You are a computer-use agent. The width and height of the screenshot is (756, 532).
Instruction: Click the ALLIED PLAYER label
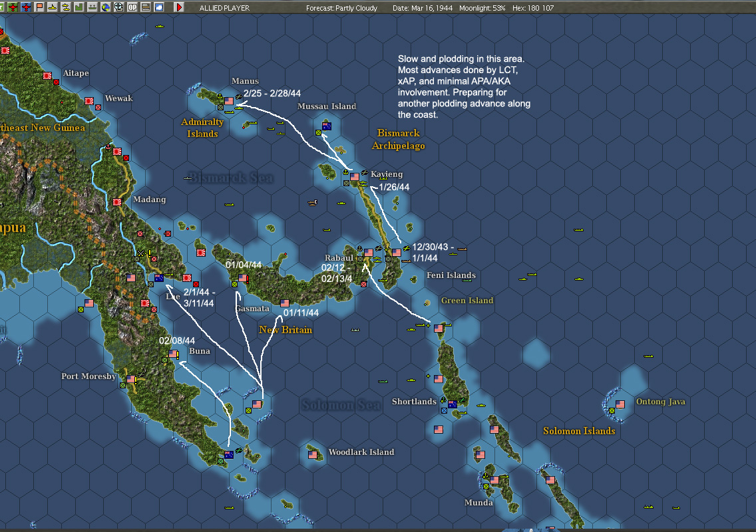225,8
